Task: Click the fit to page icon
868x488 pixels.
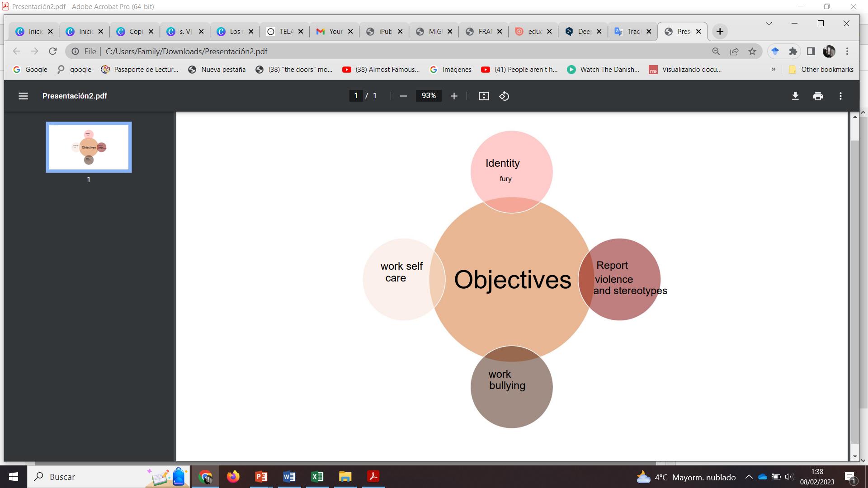Action: 484,96
